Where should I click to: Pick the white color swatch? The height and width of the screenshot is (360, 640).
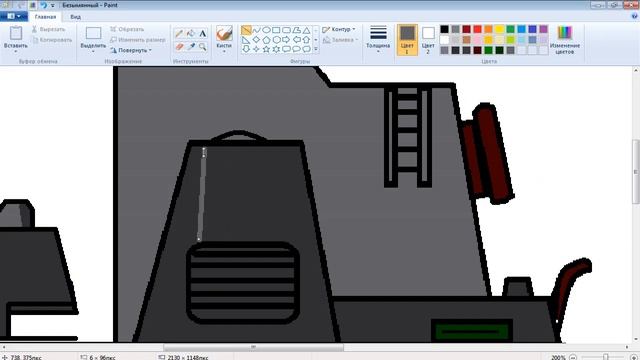pos(444,40)
